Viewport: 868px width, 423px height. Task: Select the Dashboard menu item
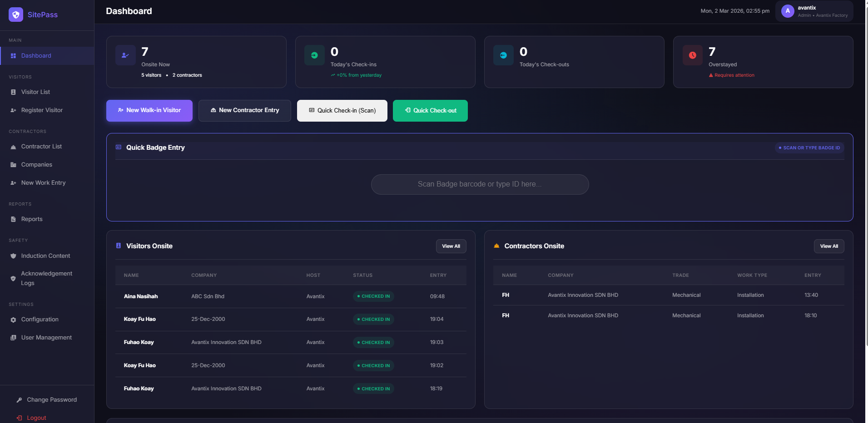pos(36,55)
